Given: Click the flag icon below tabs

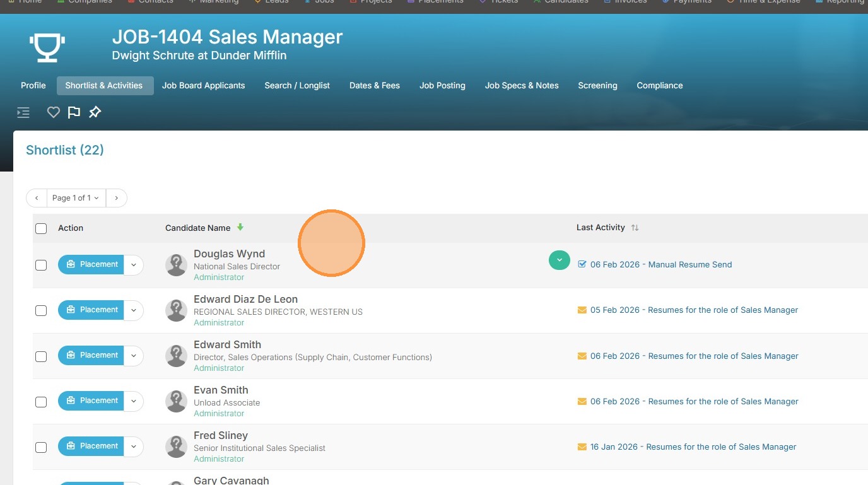Looking at the screenshot, I should (x=74, y=112).
